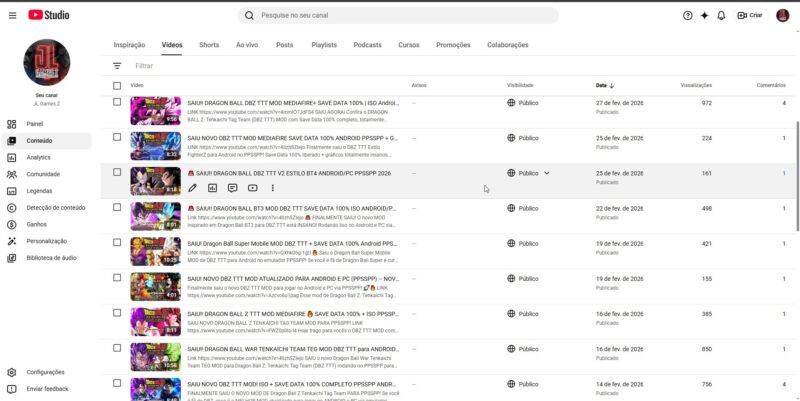This screenshot has height=401, width=800.
Task: Check the DRAGON BALL Z TTT MOD MEDIAFIRE row
Action: [117, 313]
